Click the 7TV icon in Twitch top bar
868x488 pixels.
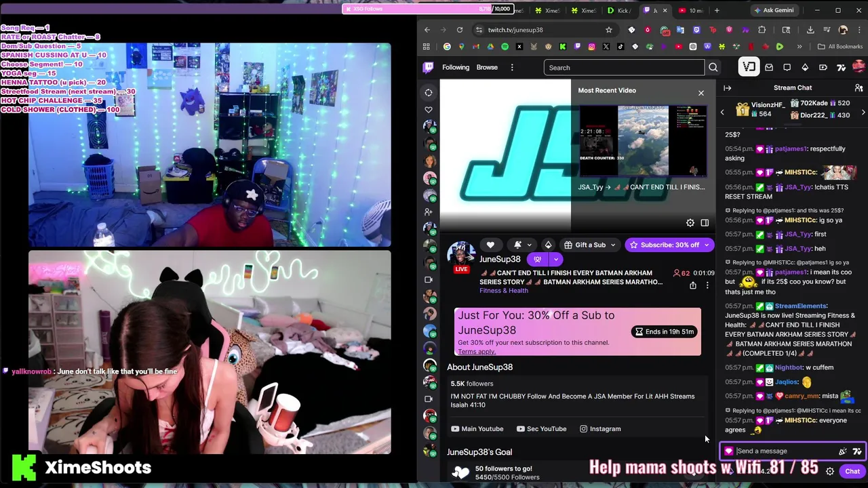coord(841,67)
